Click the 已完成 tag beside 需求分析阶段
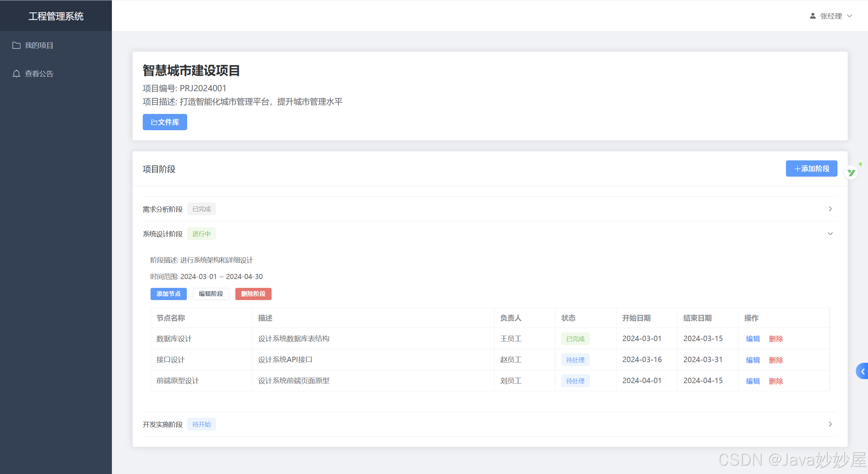The image size is (868, 474). 201,209
